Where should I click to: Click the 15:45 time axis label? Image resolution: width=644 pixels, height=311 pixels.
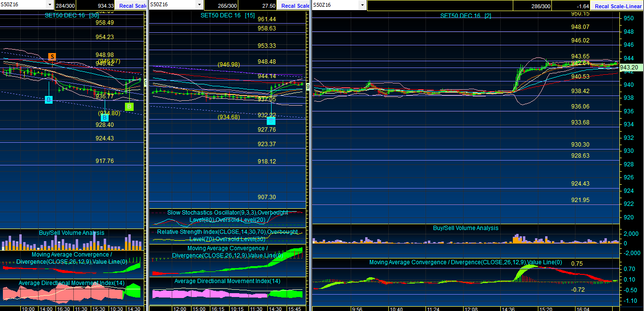click(294, 309)
